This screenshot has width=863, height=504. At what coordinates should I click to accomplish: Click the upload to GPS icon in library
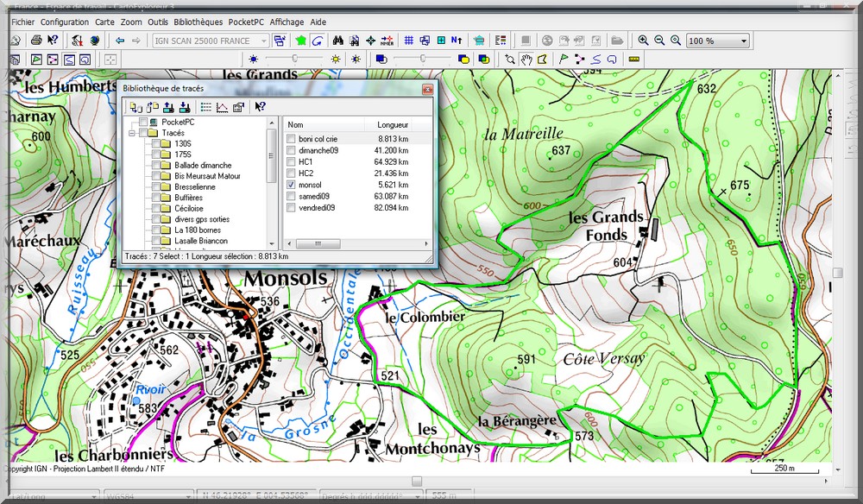168,107
